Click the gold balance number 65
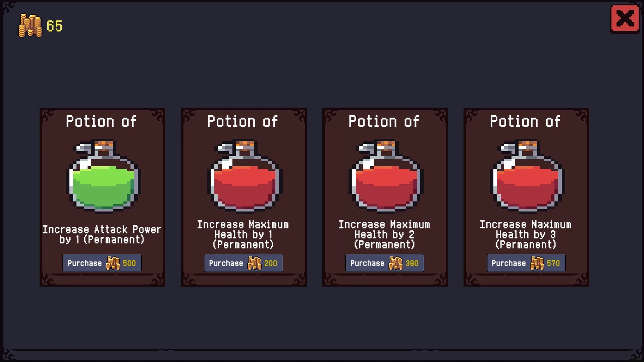Viewport: 644px width, 362px height. tap(54, 26)
